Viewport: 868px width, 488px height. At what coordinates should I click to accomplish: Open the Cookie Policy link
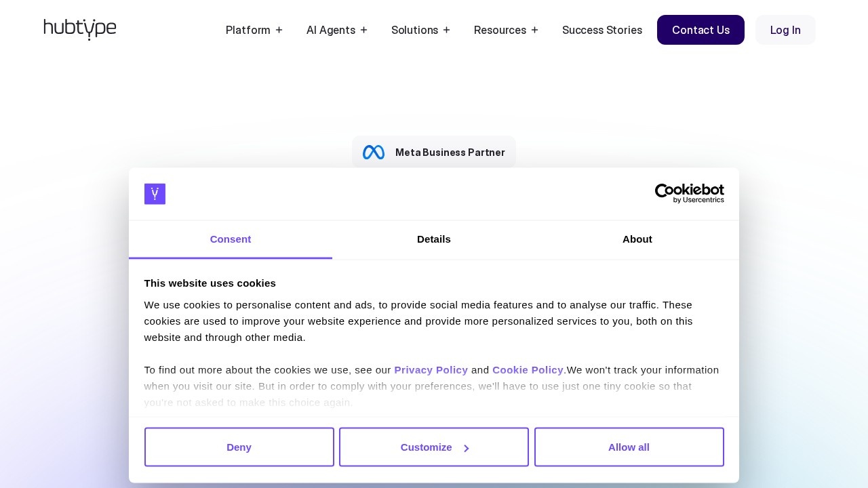pos(528,370)
